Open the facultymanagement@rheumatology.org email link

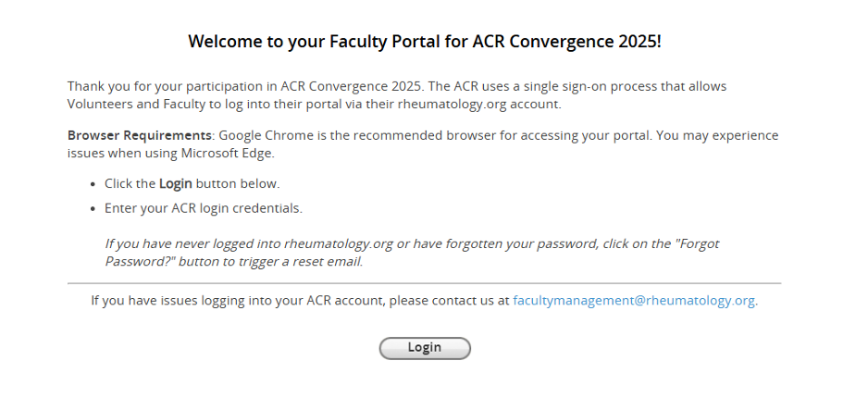[634, 301]
